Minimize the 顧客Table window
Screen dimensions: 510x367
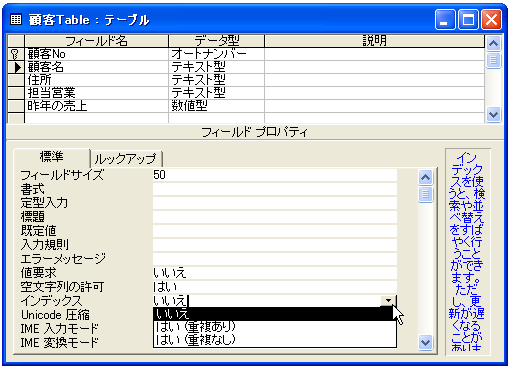(x=445, y=20)
